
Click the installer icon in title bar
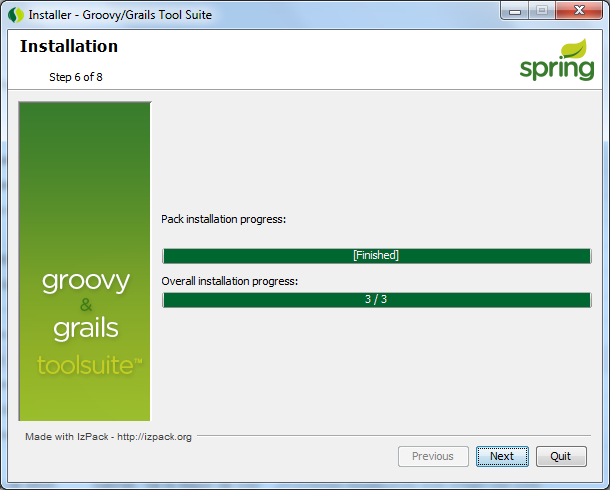point(15,15)
